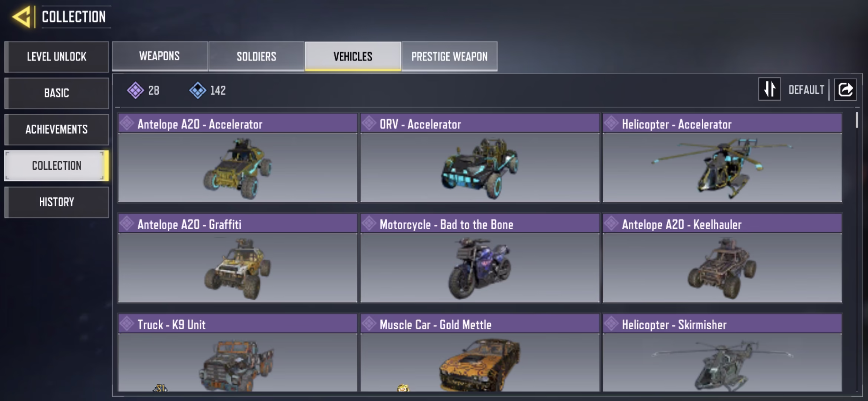Select the Motorcycle - Bad to the Bone thumbnail
The height and width of the screenshot is (401, 868).
(x=480, y=268)
